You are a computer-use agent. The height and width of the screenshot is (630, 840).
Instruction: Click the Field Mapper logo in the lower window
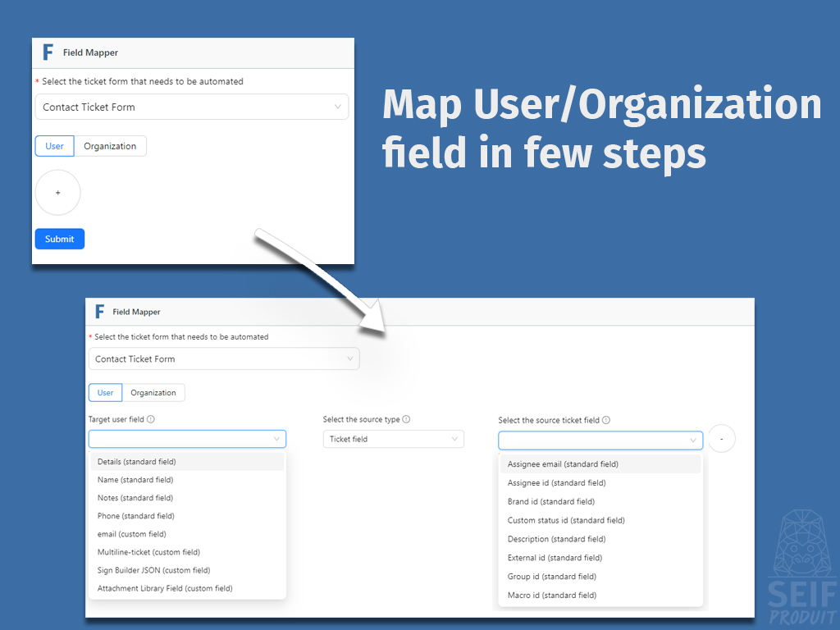100,312
